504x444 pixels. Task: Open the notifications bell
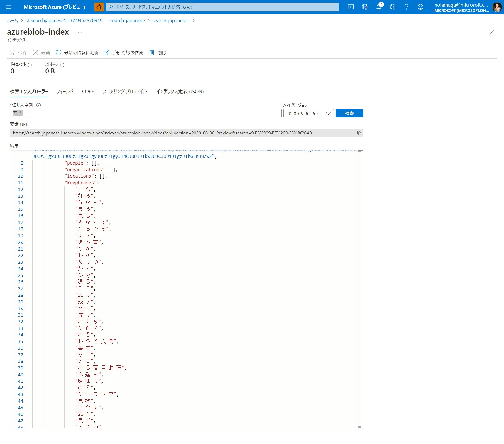[378, 7]
